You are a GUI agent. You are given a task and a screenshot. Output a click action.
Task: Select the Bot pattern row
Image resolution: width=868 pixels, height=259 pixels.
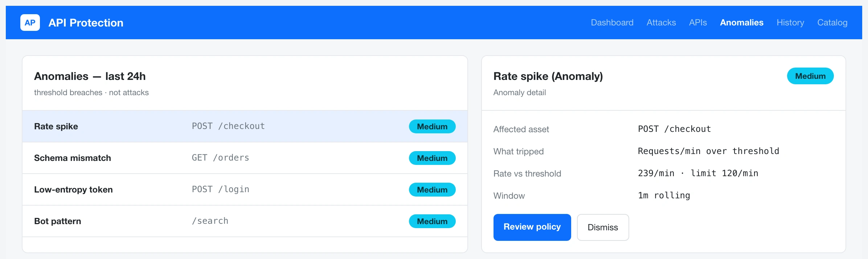point(245,221)
